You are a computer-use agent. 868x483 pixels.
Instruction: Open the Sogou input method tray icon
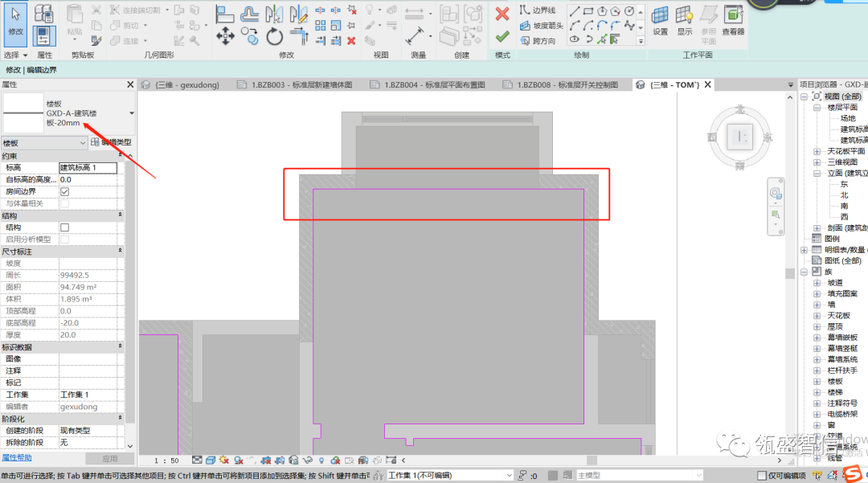pos(851,474)
